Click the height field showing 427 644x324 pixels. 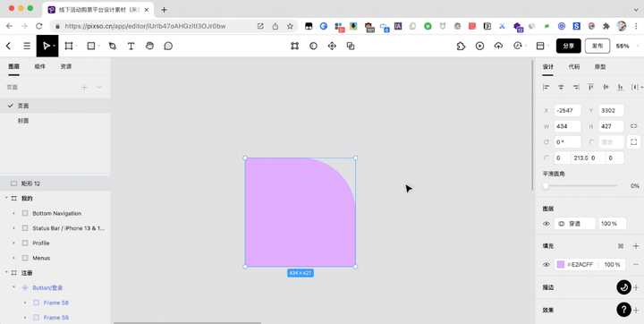point(611,126)
